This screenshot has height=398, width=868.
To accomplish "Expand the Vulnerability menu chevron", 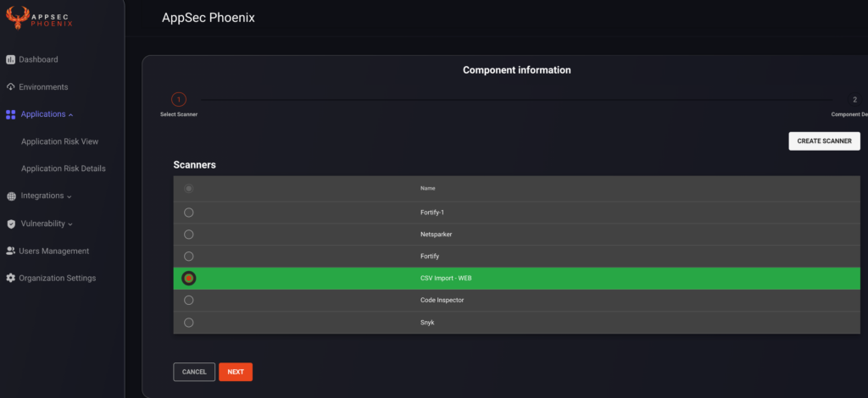I will [x=70, y=224].
